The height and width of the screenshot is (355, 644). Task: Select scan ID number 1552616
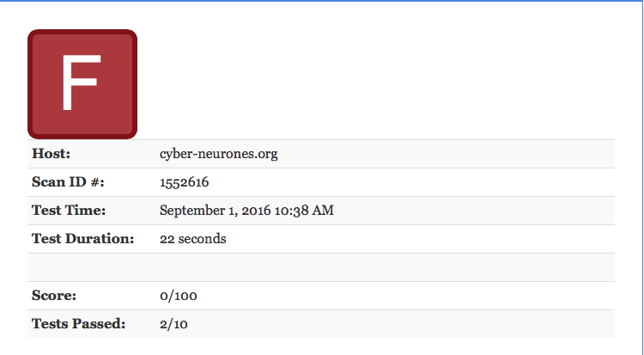[x=184, y=182]
